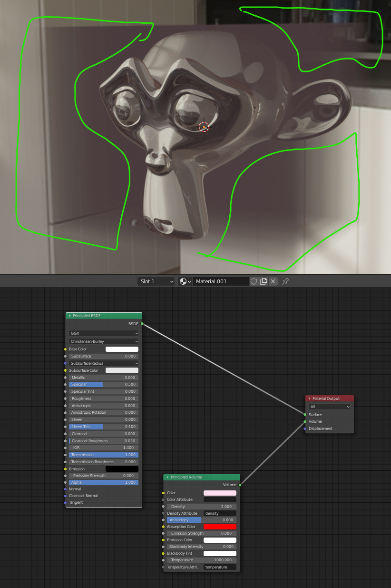
Task: Unlink material with the X icon
Action: pyautogui.click(x=273, y=281)
